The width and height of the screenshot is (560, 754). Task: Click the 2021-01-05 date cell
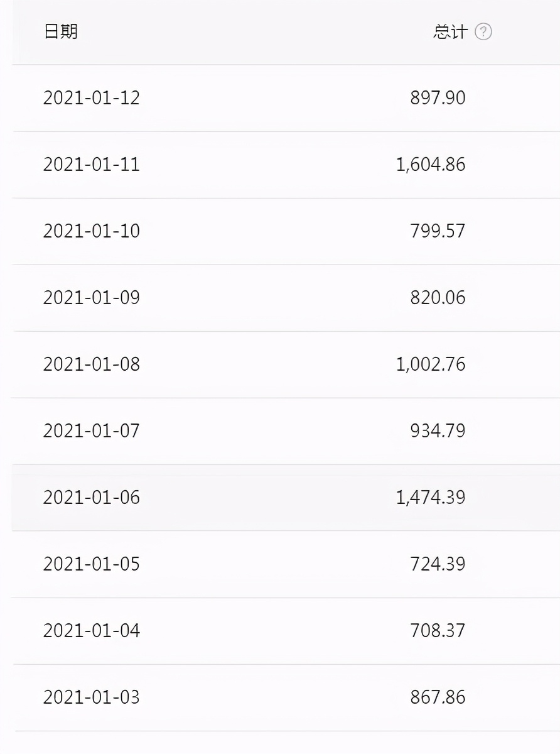pyautogui.click(x=92, y=564)
